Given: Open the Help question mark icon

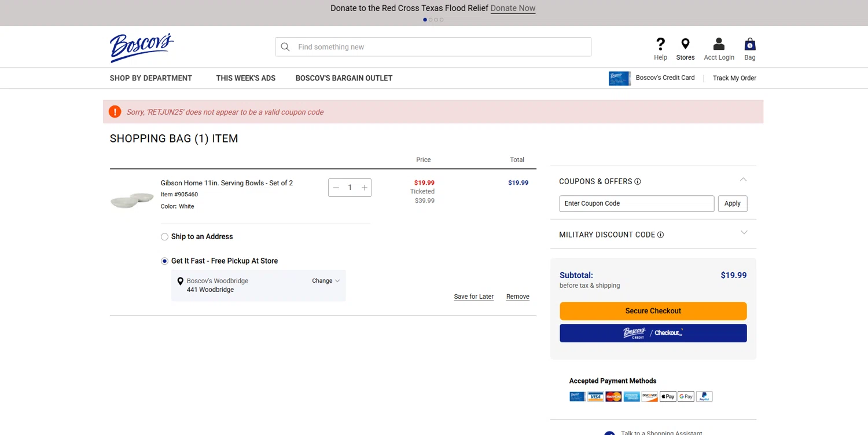Looking at the screenshot, I should click(x=660, y=44).
